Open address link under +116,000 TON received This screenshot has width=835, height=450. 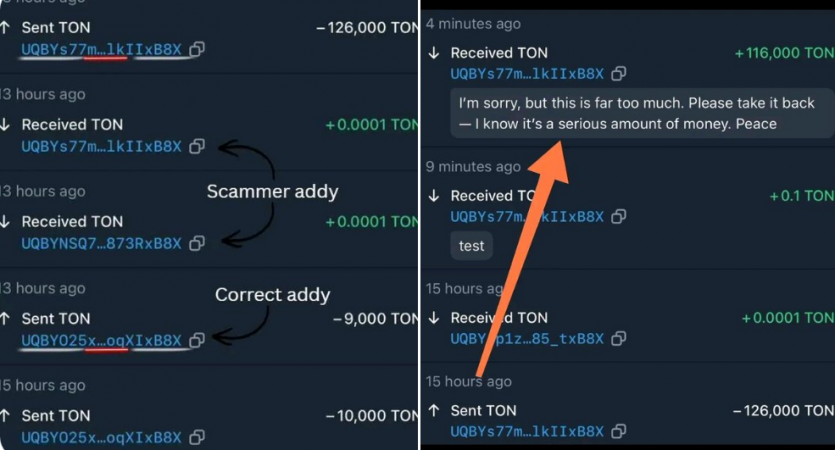coord(527,73)
